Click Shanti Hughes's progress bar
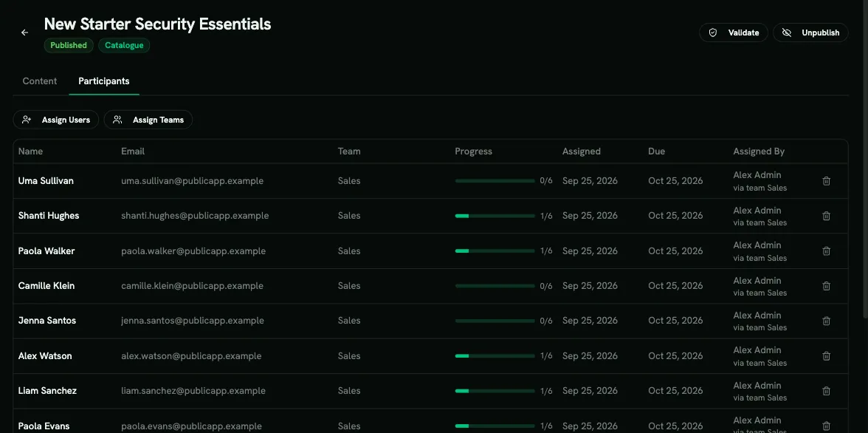Image resolution: width=868 pixels, height=433 pixels. [495, 216]
